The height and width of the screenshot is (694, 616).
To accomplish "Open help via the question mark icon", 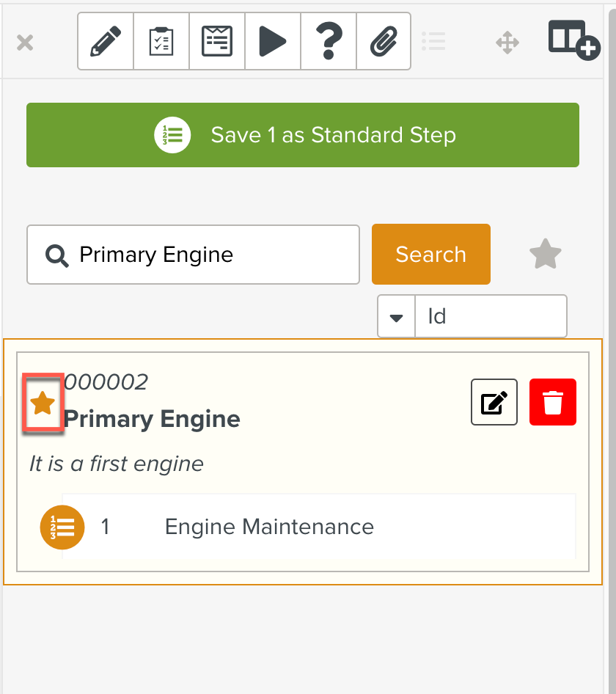I will 328,41.
